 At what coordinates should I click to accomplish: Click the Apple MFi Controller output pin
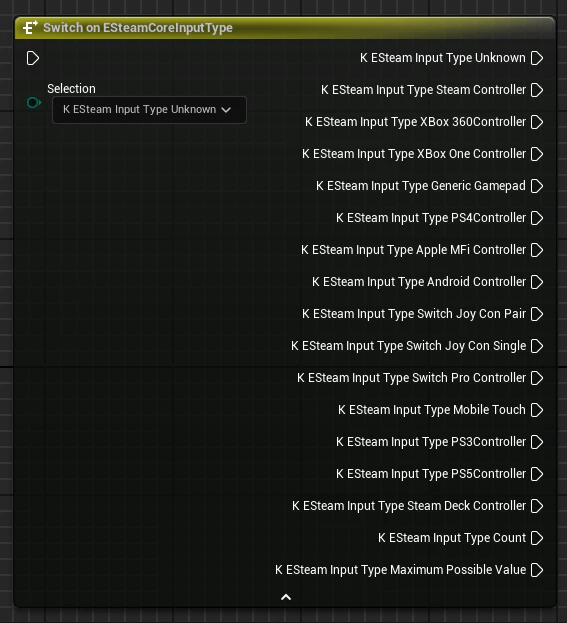coord(537,250)
